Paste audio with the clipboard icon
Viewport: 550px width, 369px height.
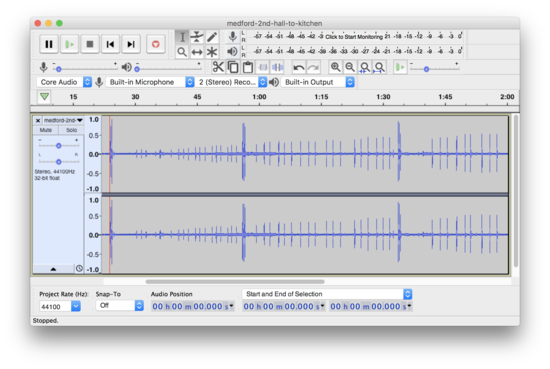click(248, 67)
